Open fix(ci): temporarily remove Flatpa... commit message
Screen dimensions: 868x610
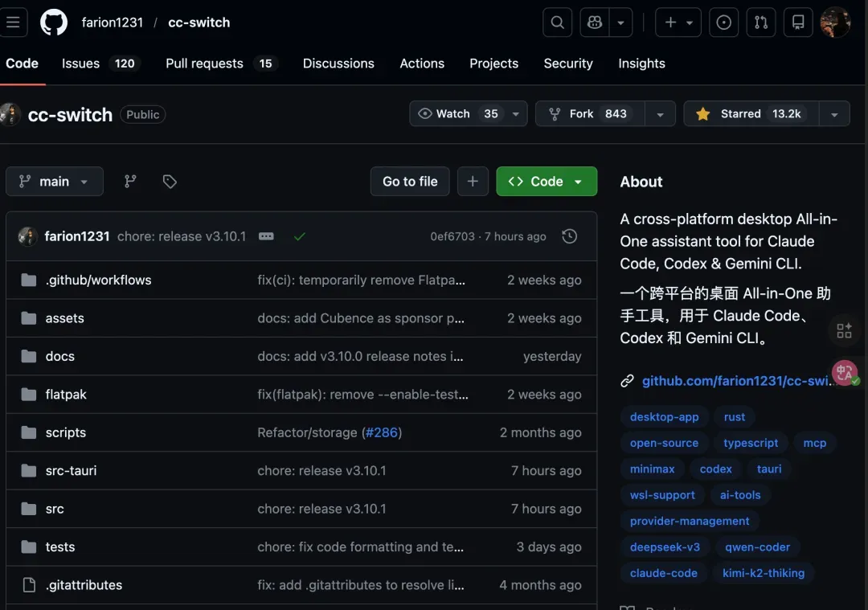click(x=361, y=280)
